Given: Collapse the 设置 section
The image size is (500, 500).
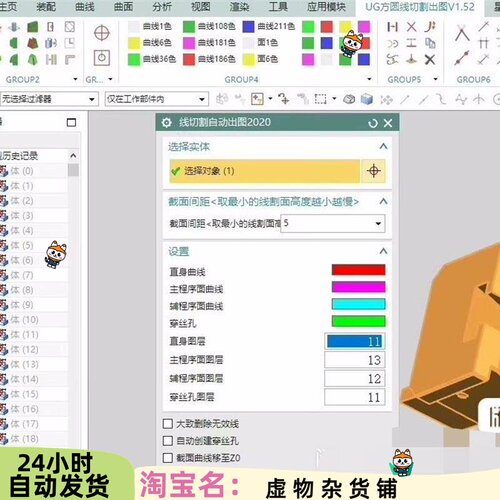Looking at the screenshot, I should coord(383,251).
